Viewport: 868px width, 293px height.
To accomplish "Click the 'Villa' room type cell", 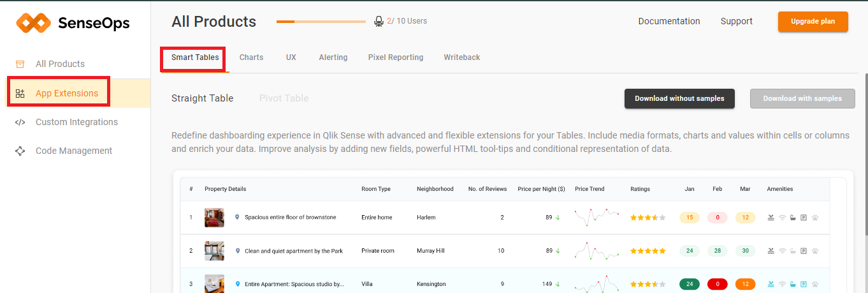I will coord(367,284).
